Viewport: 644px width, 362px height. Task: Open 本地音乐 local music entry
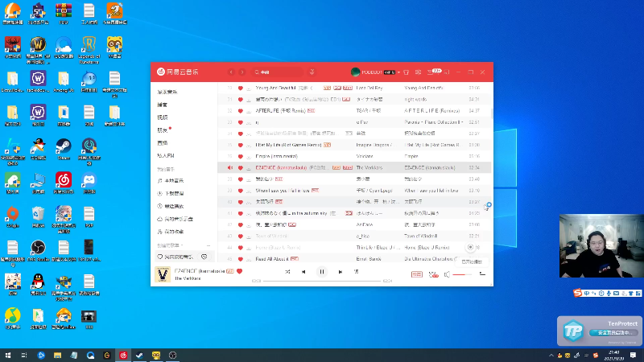click(x=171, y=180)
